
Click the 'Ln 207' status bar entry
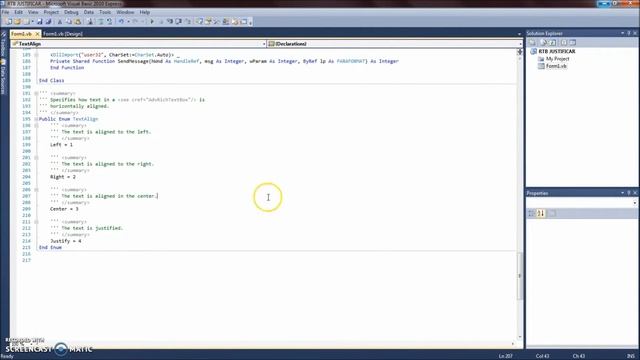505,356
